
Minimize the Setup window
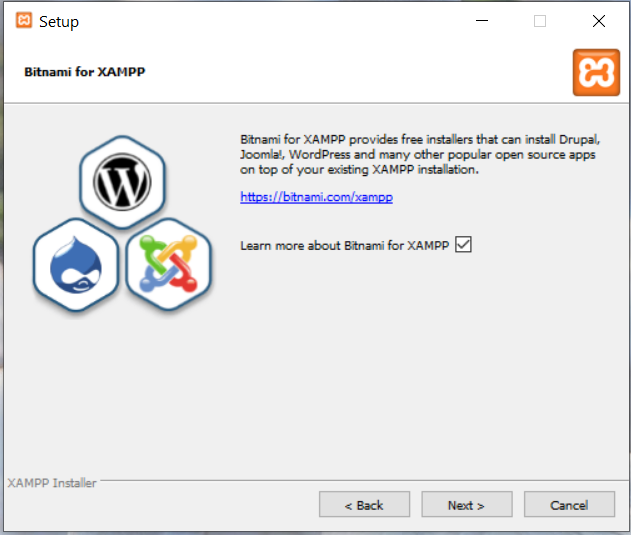[482, 21]
